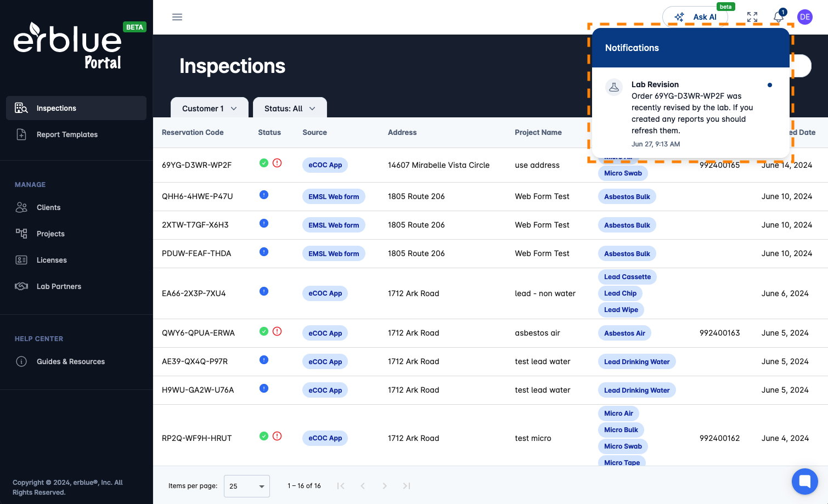Click the unread dot on Lab Revision
This screenshot has height=504, width=828.
770,85
